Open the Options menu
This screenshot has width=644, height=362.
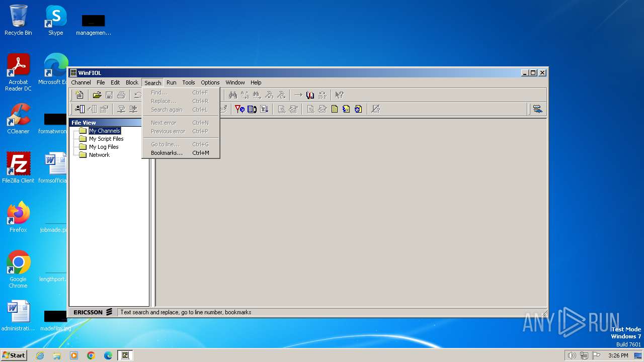[x=210, y=82]
